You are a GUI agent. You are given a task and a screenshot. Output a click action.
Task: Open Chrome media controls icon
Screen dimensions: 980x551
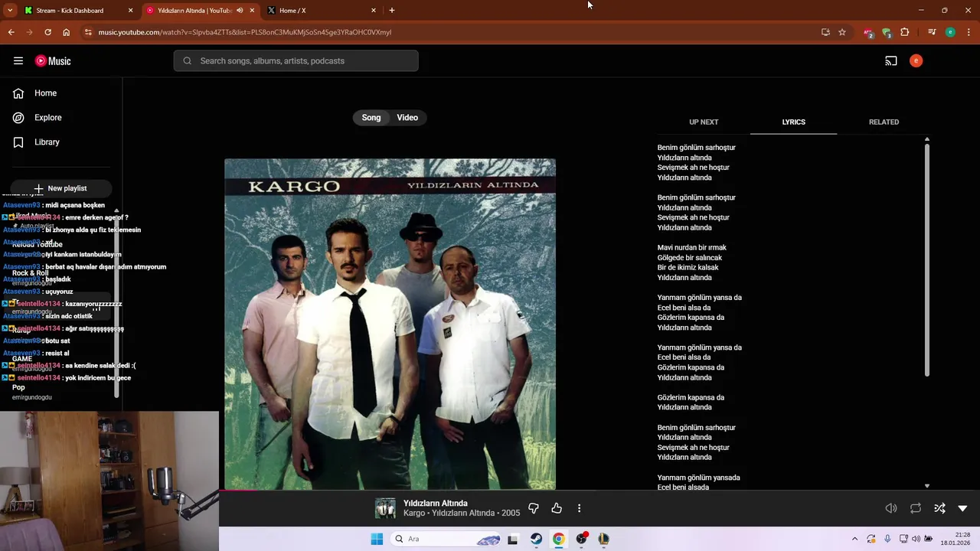[932, 32]
